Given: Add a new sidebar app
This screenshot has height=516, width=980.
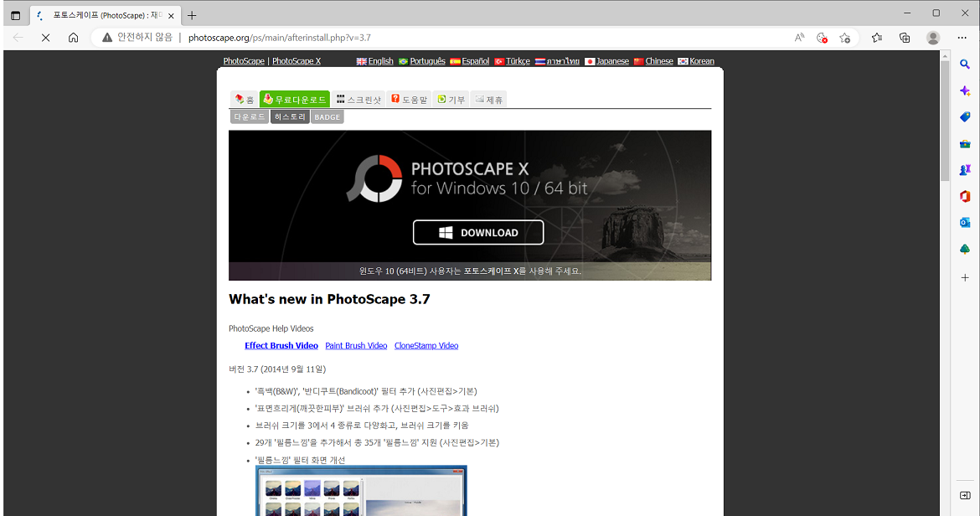Looking at the screenshot, I should tap(965, 277).
